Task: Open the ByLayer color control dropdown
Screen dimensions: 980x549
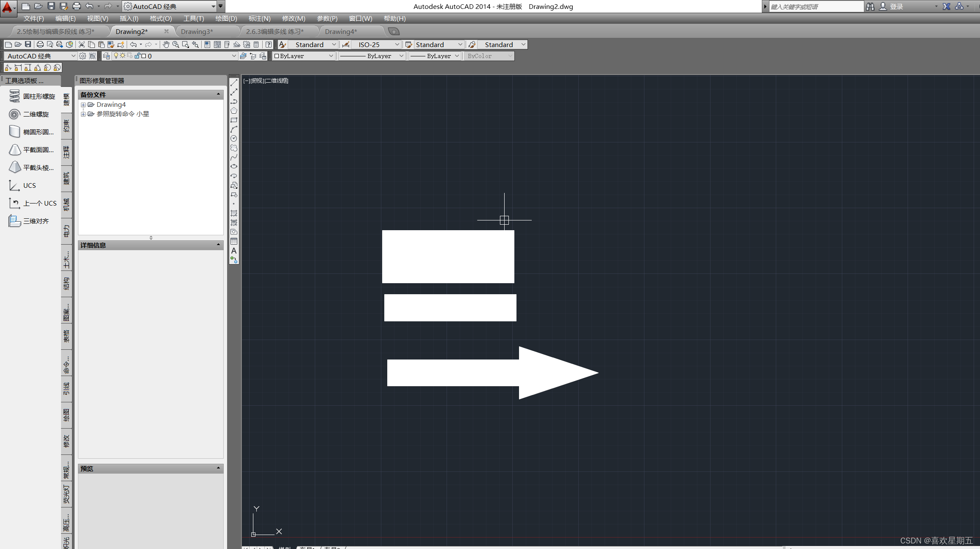Action: (331, 56)
